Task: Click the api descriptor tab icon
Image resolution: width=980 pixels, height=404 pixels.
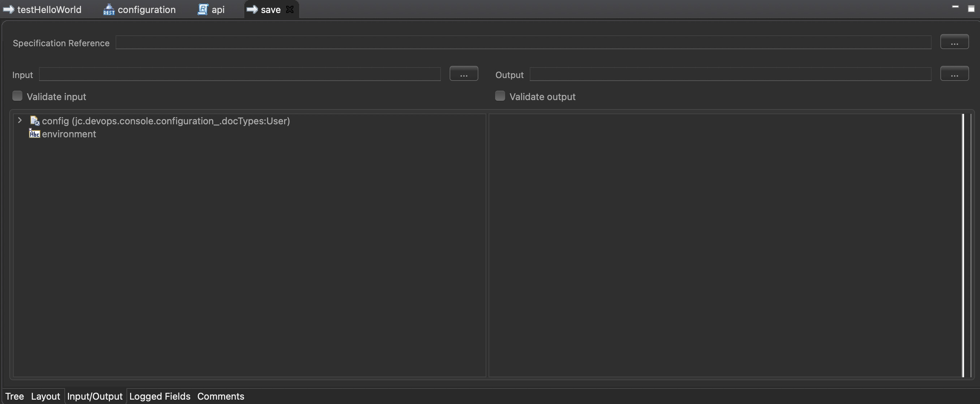Action: [x=203, y=9]
